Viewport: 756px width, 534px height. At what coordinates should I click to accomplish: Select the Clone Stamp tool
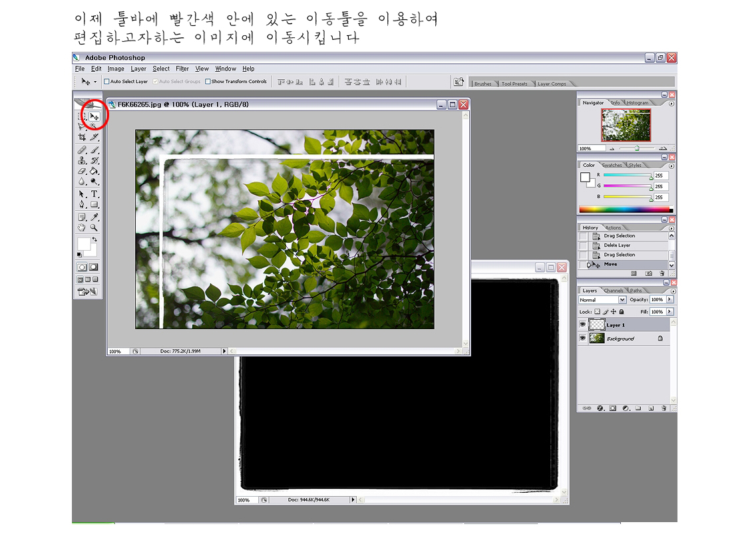tap(82, 160)
